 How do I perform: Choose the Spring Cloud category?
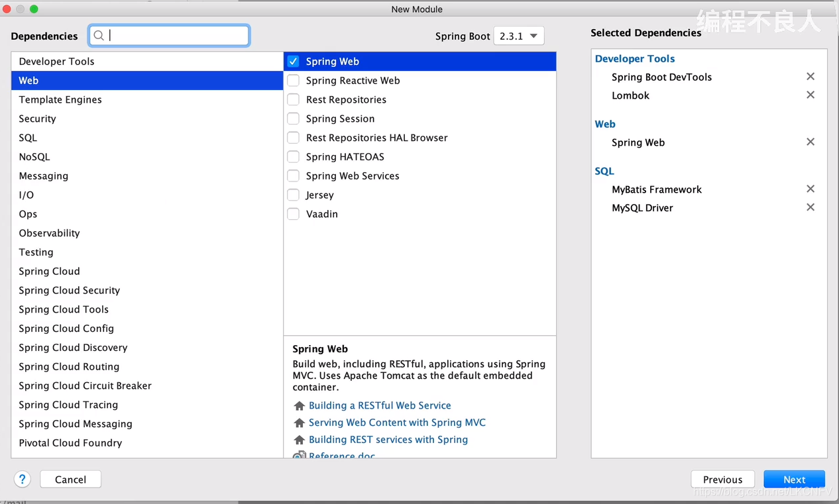coord(147,272)
